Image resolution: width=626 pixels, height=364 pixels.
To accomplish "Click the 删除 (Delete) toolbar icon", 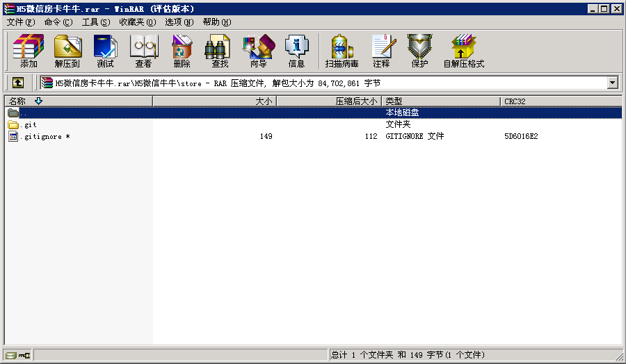I will [182, 51].
